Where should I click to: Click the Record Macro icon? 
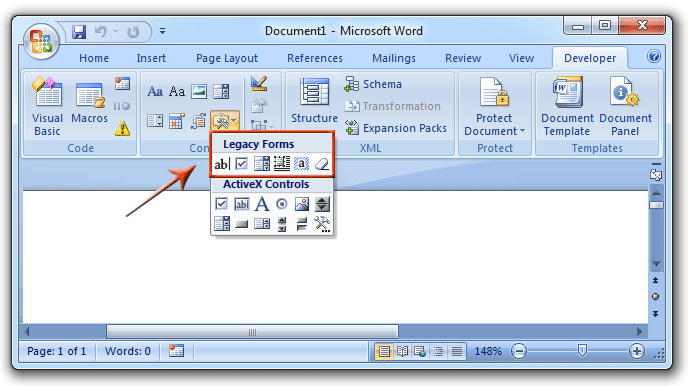coord(122,83)
